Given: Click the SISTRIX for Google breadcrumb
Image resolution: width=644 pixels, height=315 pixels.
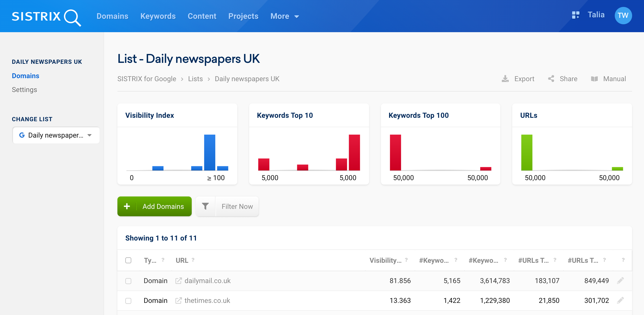Looking at the screenshot, I should 147,79.
